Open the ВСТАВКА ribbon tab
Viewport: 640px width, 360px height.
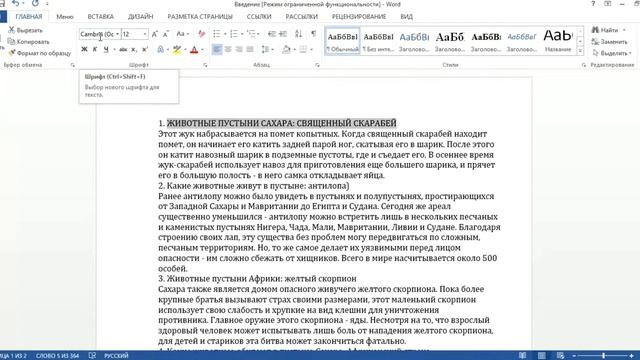(x=100, y=17)
